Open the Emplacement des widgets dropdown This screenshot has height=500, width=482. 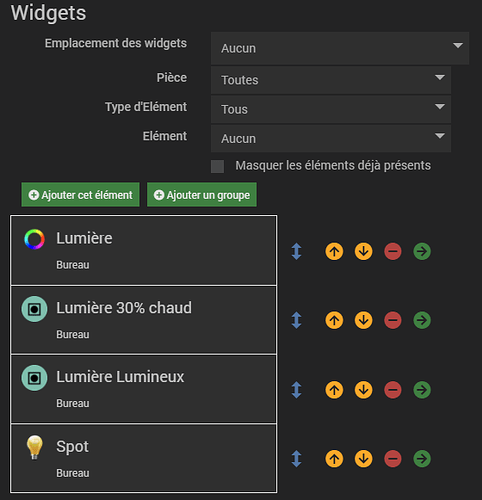340,48
